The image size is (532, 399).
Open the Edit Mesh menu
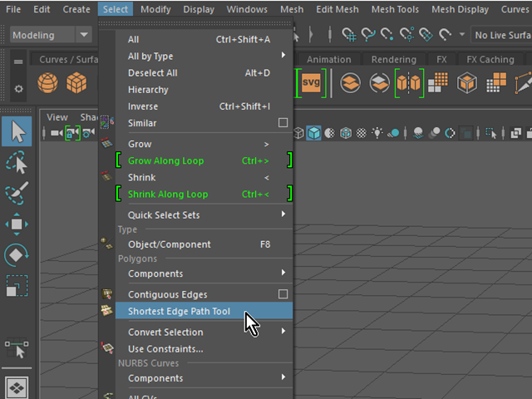coord(337,9)
